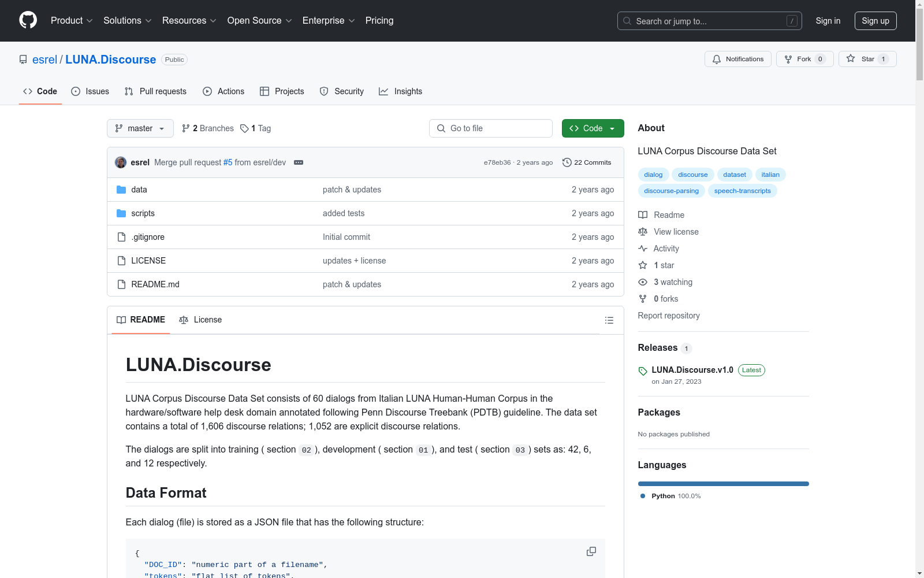Switch to the Security tab

pos(342,91)
